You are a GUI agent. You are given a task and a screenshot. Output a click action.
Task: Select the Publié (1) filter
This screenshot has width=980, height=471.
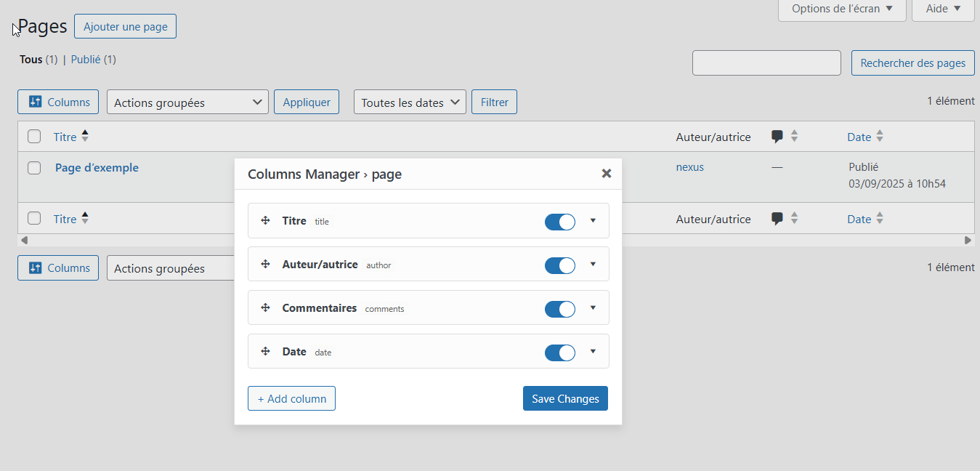pos(94,60)
